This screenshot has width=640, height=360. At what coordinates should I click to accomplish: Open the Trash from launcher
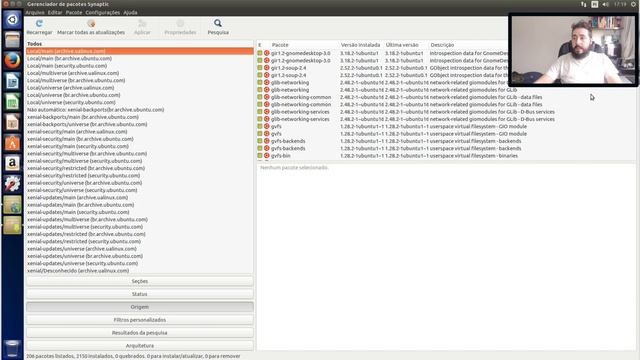tap(12, 349)
